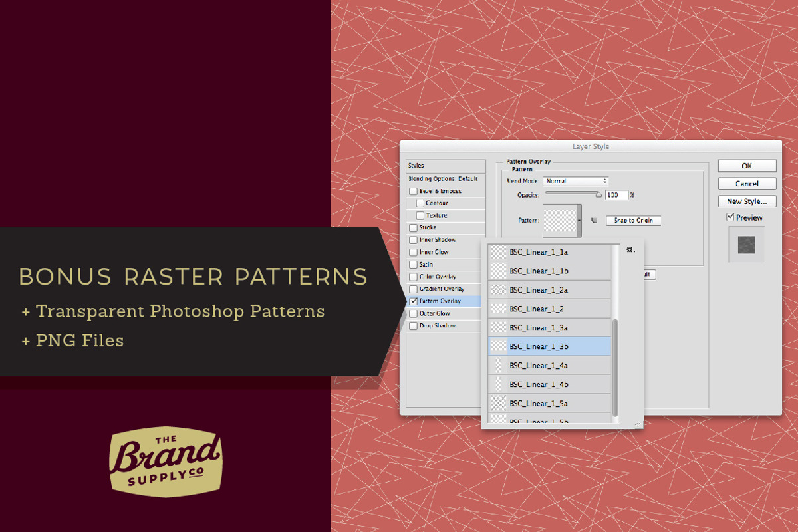
Task: Pick pattern BSC_Linear_1_3a from list
Action: tap(550, 327)
